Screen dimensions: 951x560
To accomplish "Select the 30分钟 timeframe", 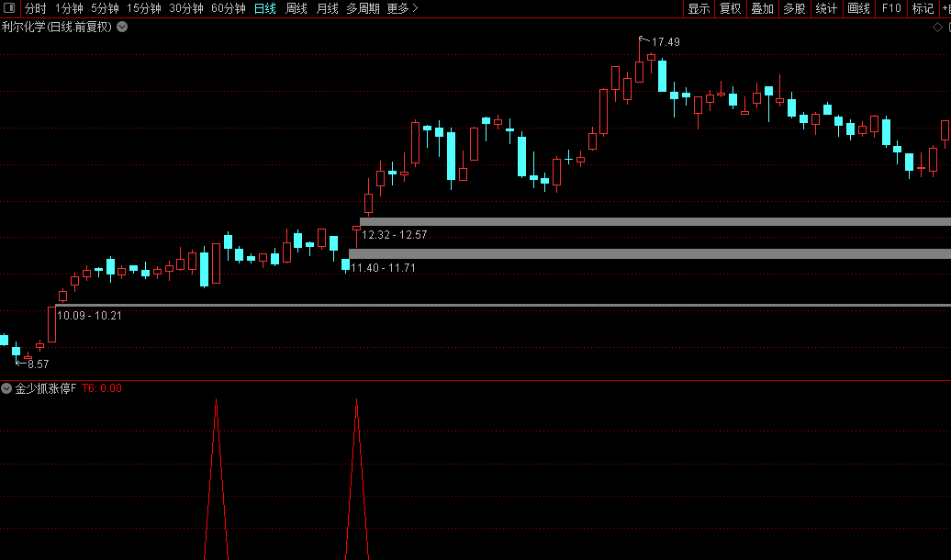I will (186, 8).
